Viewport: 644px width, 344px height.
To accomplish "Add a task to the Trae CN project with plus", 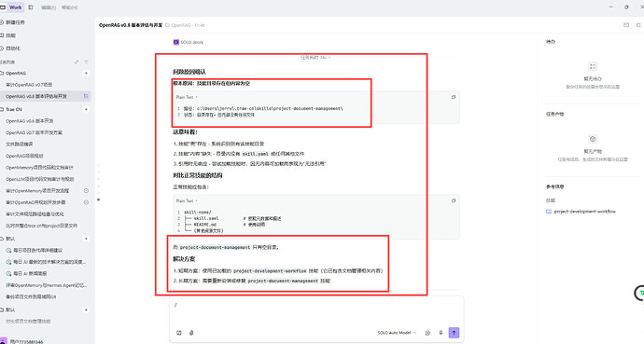I will point(86,109).
